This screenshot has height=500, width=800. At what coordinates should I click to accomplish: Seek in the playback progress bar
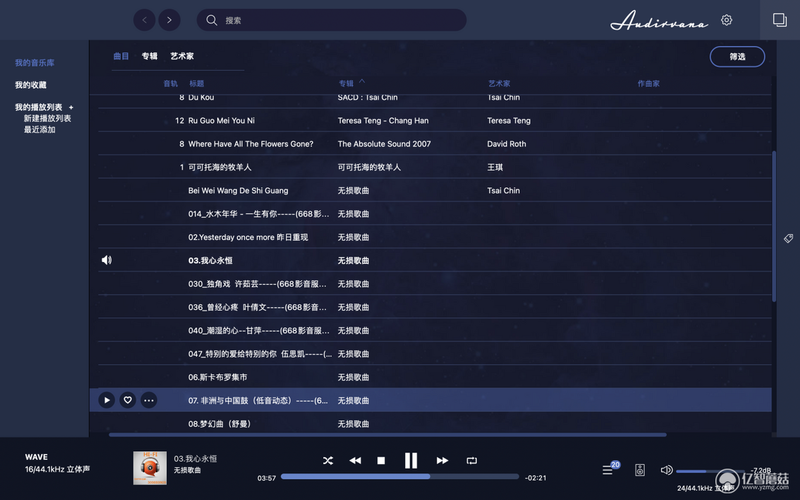click(x=399, y=477)
